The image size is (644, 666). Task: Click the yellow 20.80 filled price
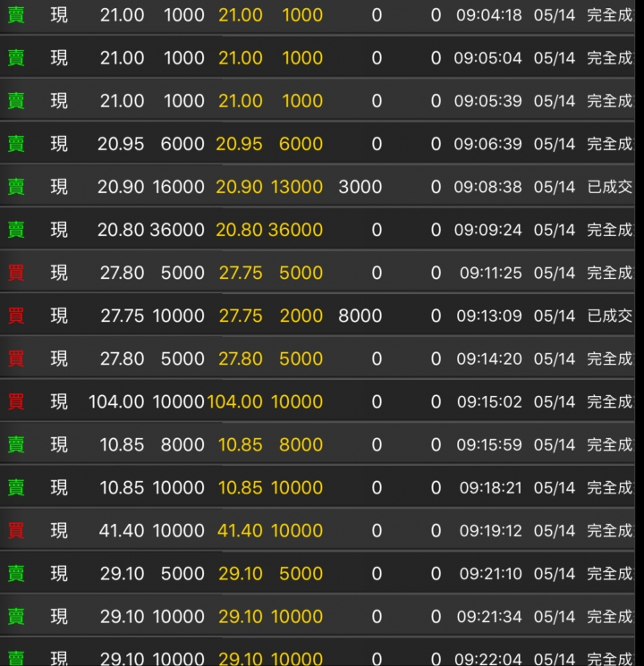[239, 230]
